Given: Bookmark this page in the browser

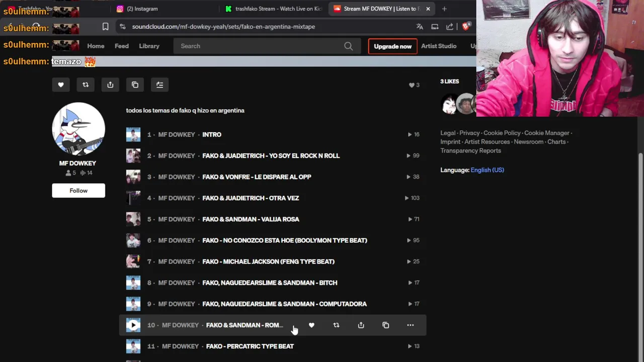Looking at the screenshot, I should click(x=105, y=27).
